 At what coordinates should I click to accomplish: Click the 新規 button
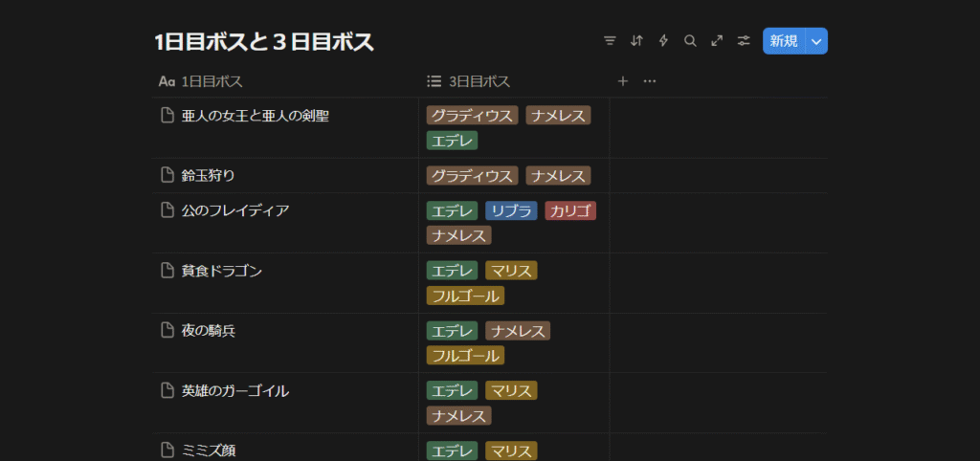coord(784,41)
